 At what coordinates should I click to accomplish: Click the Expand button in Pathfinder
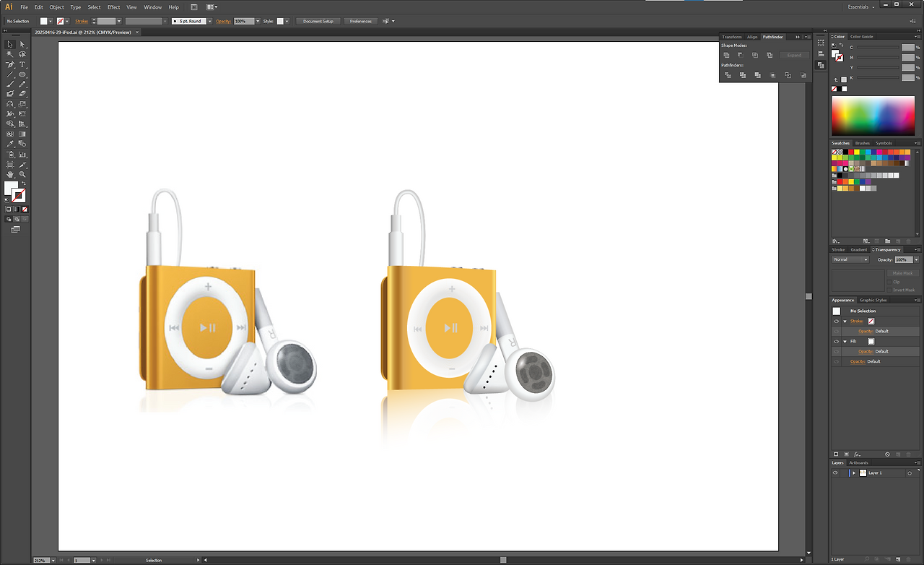tap(794, 55)
